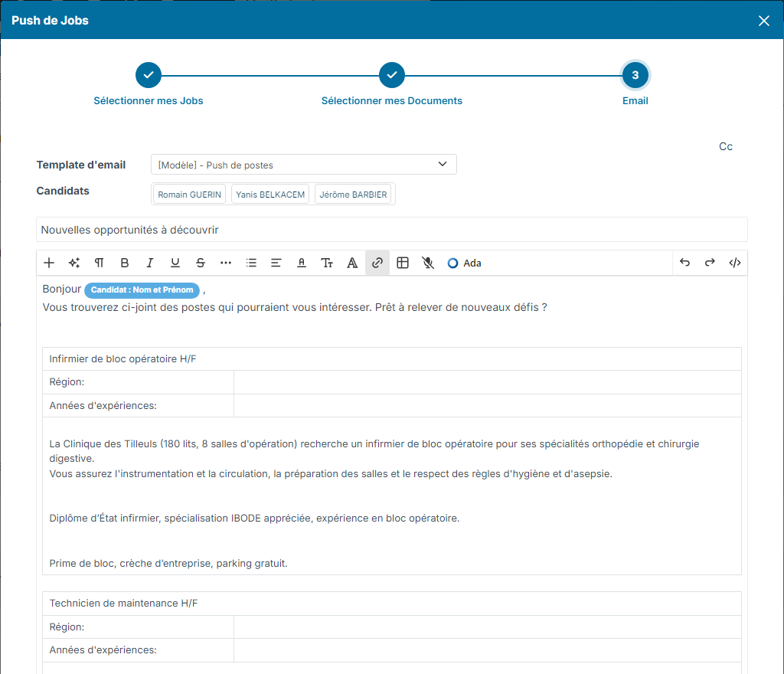The width and height of the screenshot is (784, 674).
Task: Click the Prime de bloc benefits line
Action: [168, 564]
